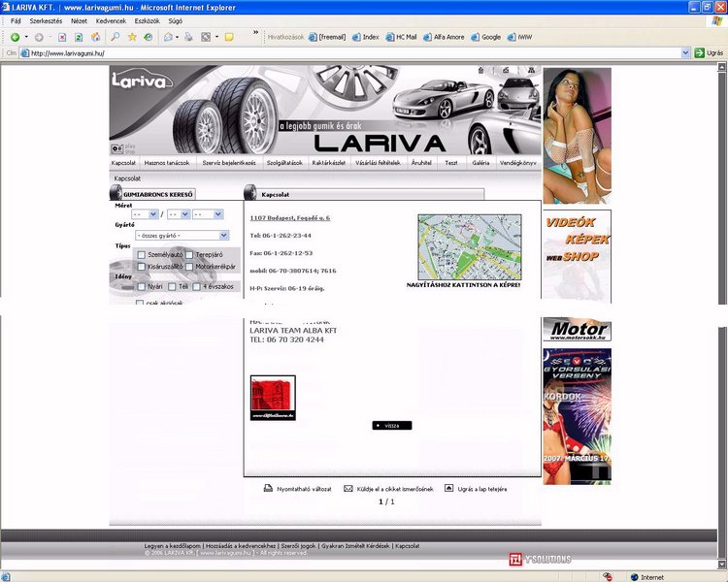728x582 pixels.
Task: Expand the toolbar overflow chevron
Action: [255, 32]
